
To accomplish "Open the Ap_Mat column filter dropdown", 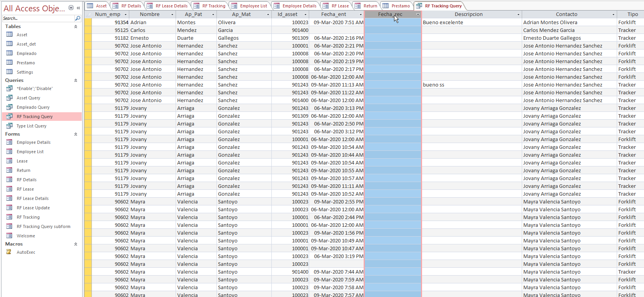I will click(268, 14).
